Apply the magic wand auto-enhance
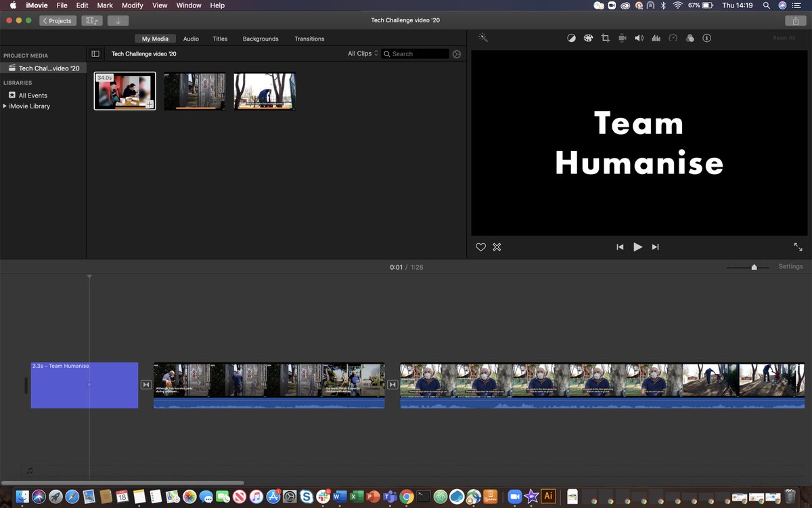812x508 pixels. (x=483, y=38)
